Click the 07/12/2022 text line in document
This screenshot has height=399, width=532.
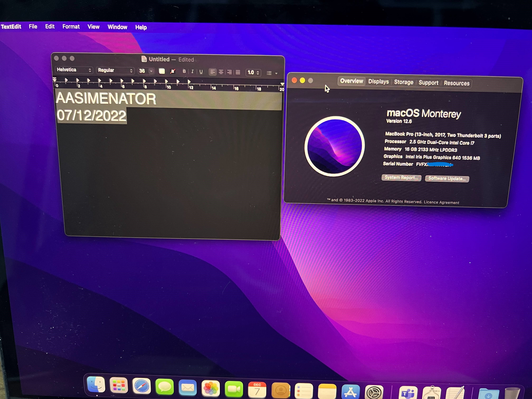[91, 116]
